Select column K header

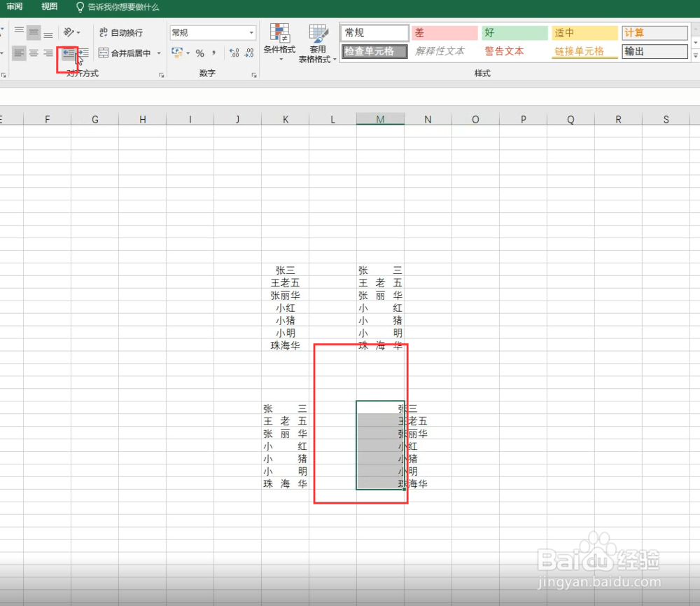tap(286, 119)
